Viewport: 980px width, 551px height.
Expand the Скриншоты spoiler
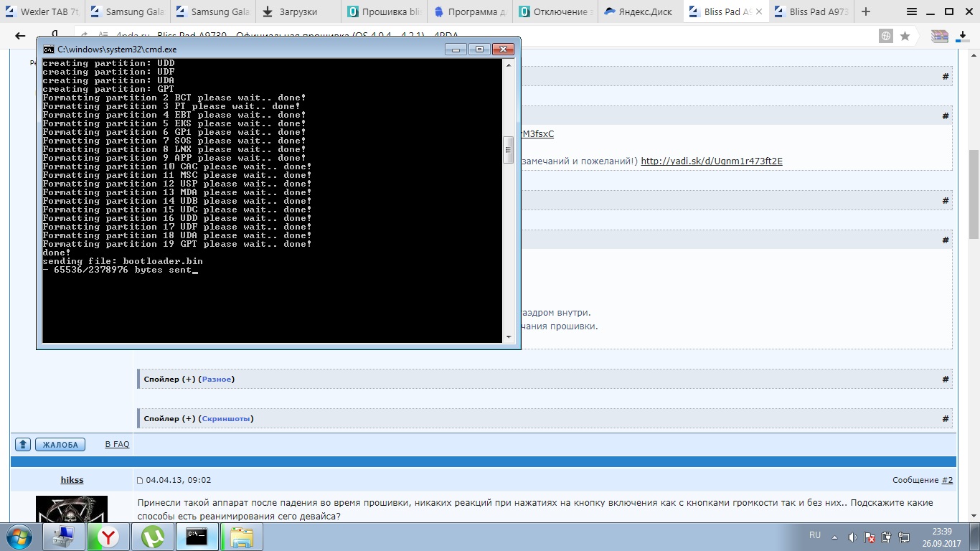(227, 418)
